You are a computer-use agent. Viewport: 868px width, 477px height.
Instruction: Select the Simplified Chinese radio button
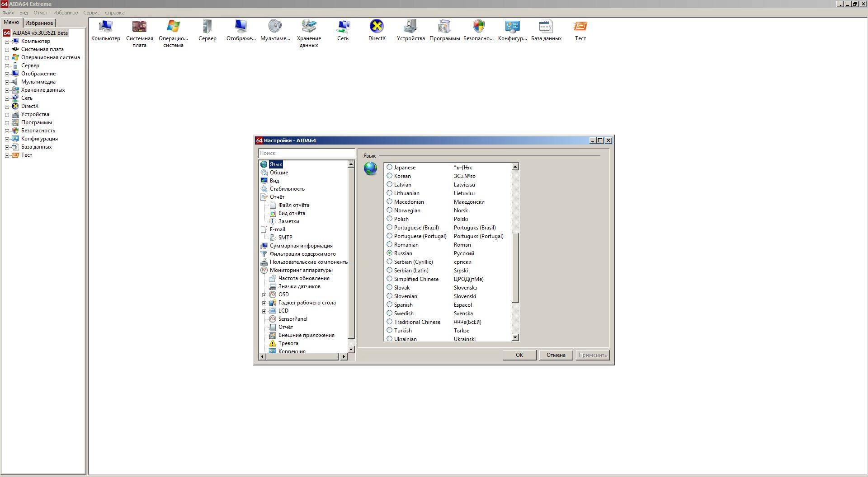pos(389,279)
